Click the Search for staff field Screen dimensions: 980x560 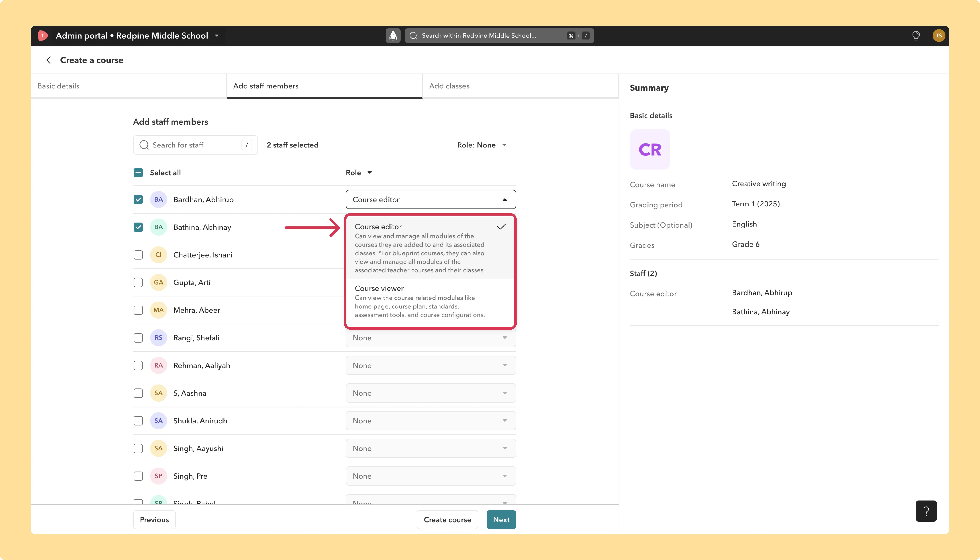click(x=195, y=145)
